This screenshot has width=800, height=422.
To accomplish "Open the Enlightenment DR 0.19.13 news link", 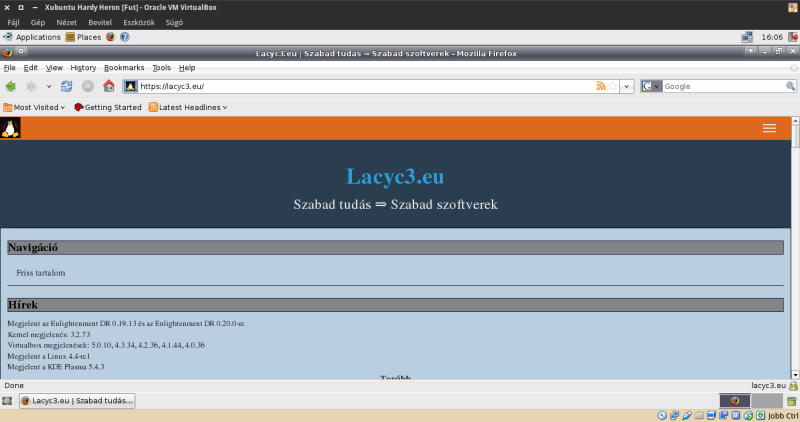I will [126, 324].
